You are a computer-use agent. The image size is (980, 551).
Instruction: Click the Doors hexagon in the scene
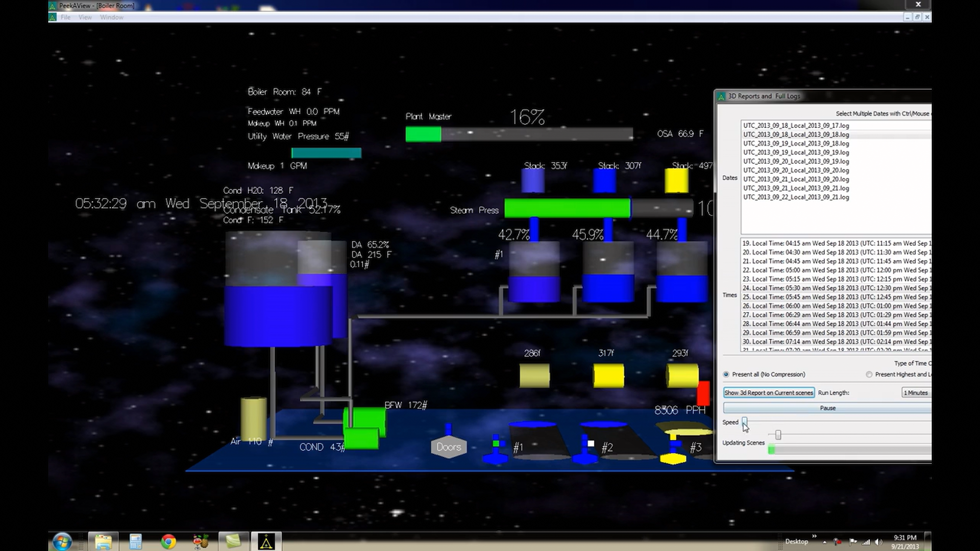tap(449, 447)
